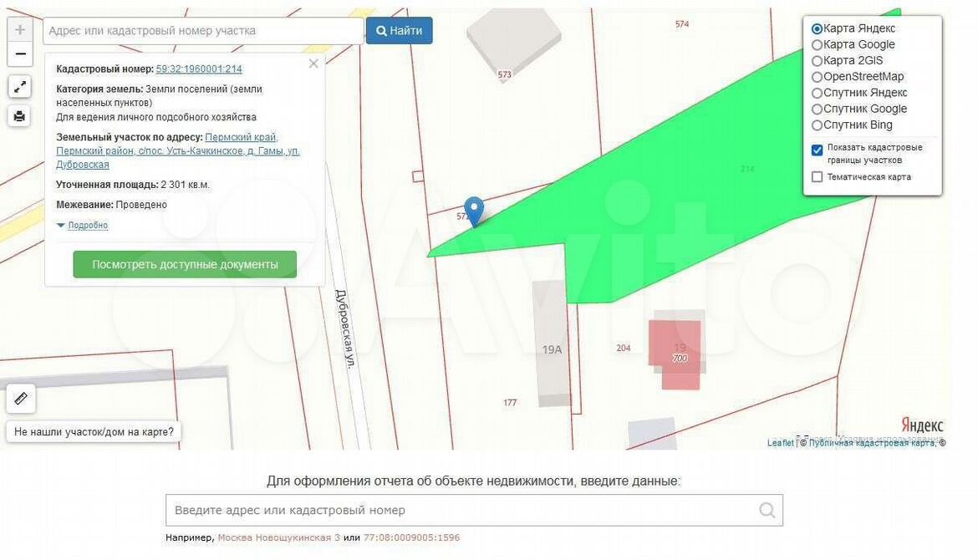Image resolution: width=978 pixels, height=560 pixels.
Task: Click the blue location pin marker
Action: pos(474,210)
